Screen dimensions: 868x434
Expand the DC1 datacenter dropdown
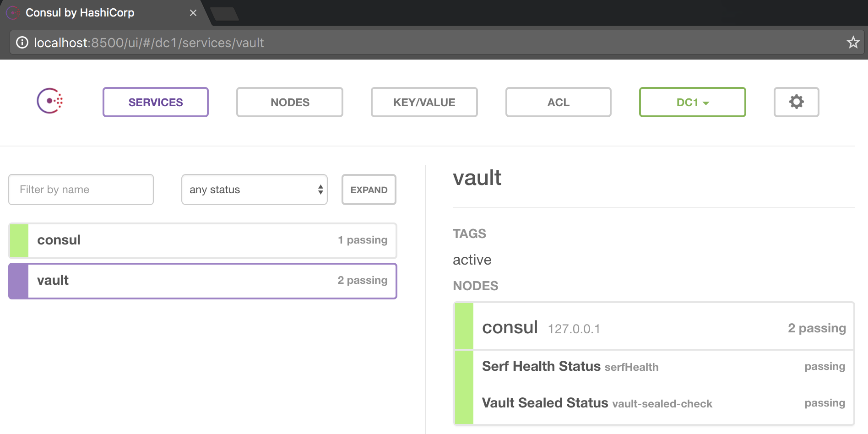693,102
